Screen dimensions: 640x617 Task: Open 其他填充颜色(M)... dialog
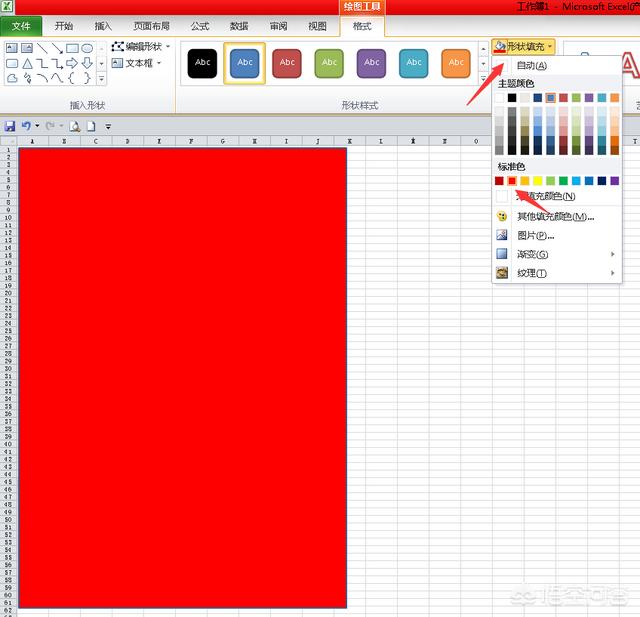pos(556,216)
